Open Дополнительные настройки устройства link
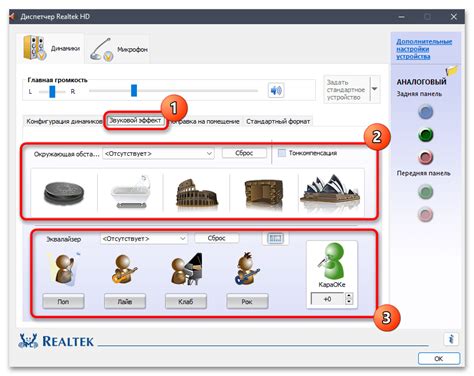The width and height of the screenshot is (474, 376). [x=424, y=49]
